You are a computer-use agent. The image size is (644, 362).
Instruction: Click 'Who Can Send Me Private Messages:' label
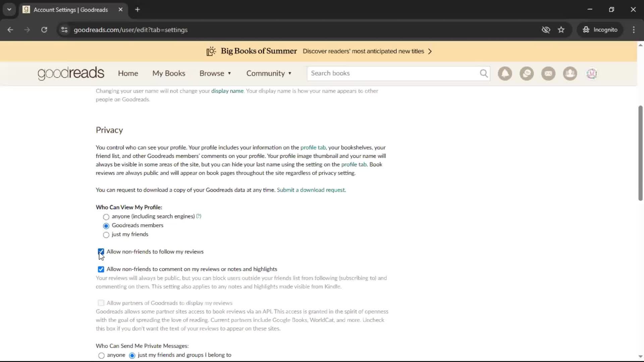pyautogui.click(x=142, y=346)
